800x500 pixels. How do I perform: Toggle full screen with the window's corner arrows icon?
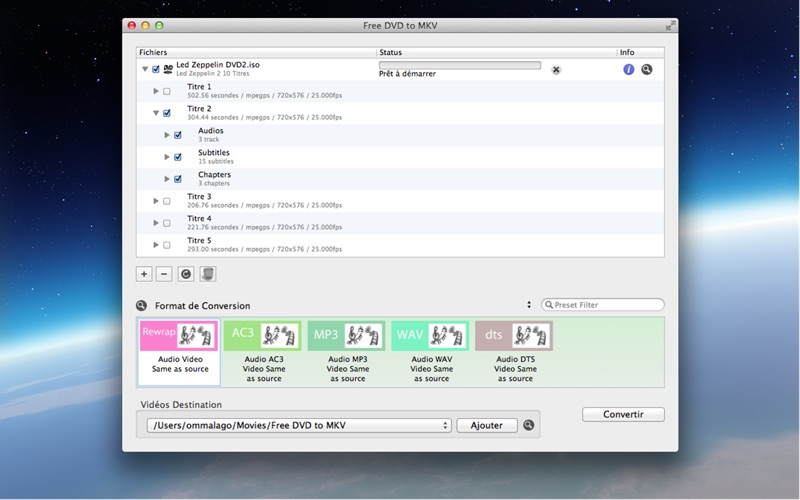(671, 25)
